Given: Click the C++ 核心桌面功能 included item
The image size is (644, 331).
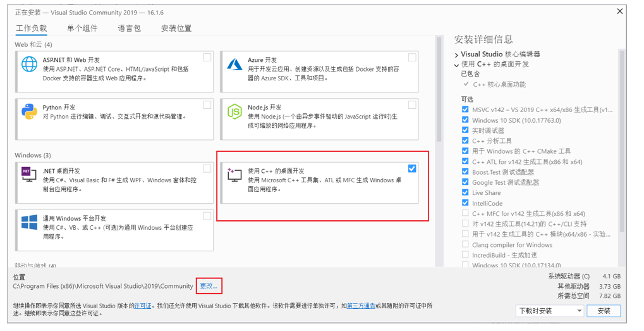Looking at the screenshot, I should pyautogui.click(x=499, y=84).
